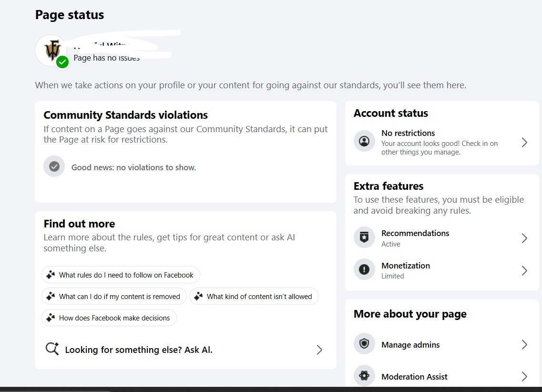Expand Monetization Limited chevron arrow

point(524,270)
